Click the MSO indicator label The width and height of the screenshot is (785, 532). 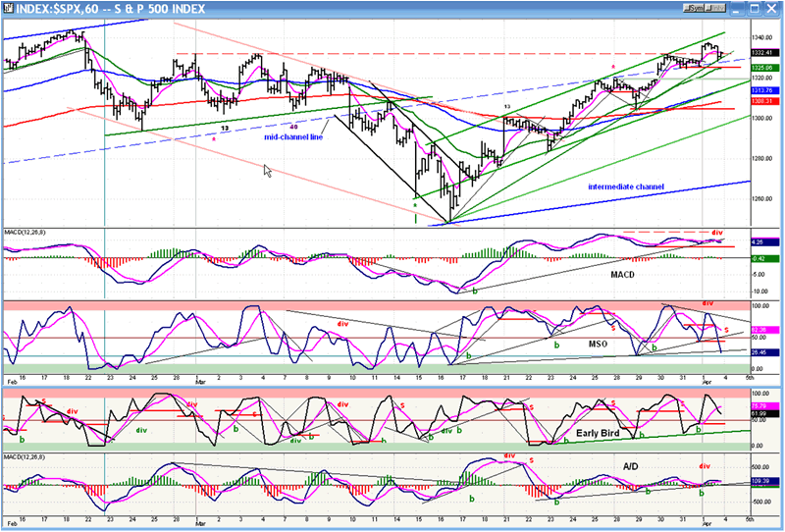598,345
